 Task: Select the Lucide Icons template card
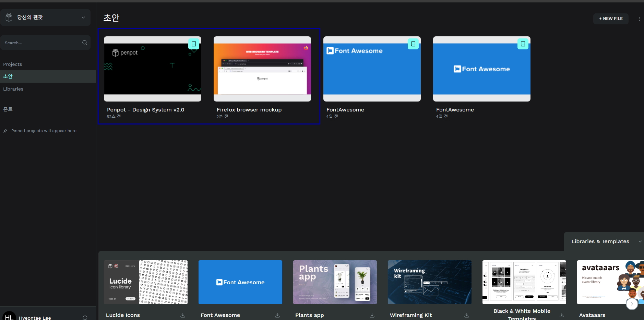pyautogui.click(x=146, y=282)
